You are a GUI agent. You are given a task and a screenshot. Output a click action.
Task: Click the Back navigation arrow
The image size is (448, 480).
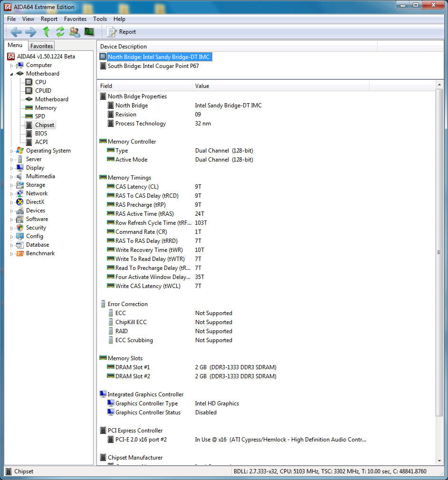[16, 32]
